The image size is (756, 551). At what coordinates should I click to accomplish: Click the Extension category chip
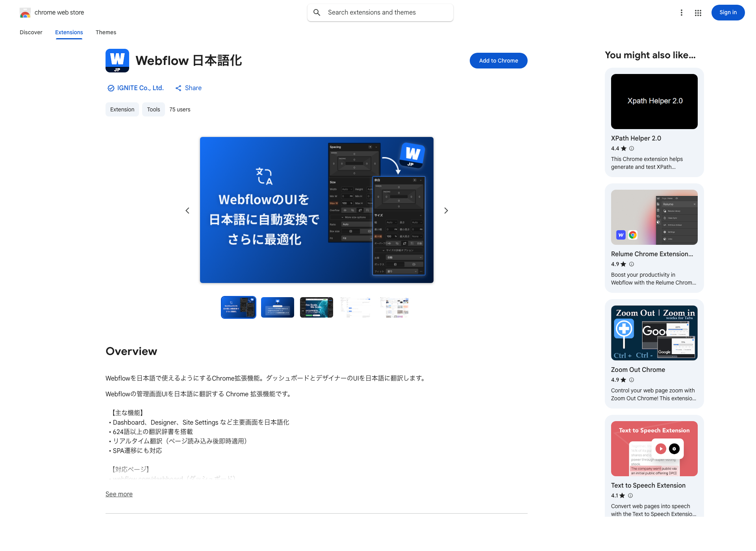click(x=122, y=109)
